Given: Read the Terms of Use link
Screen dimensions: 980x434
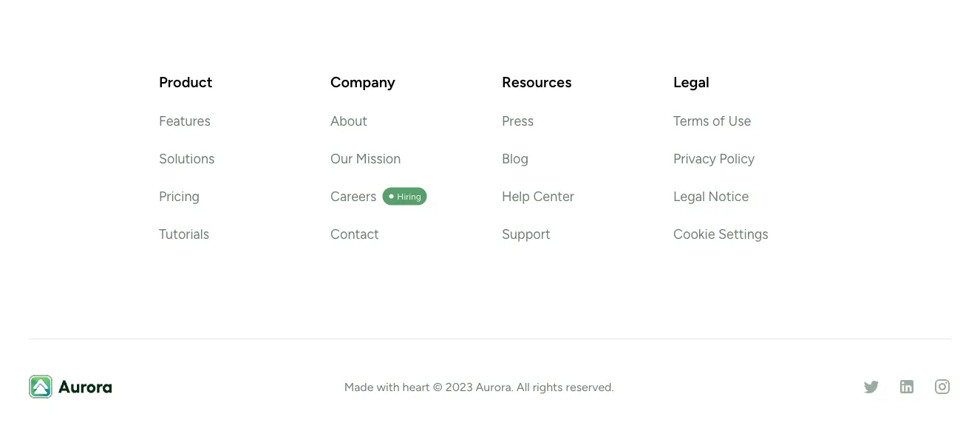Looking at the screenshot, I should pos(712,121).
